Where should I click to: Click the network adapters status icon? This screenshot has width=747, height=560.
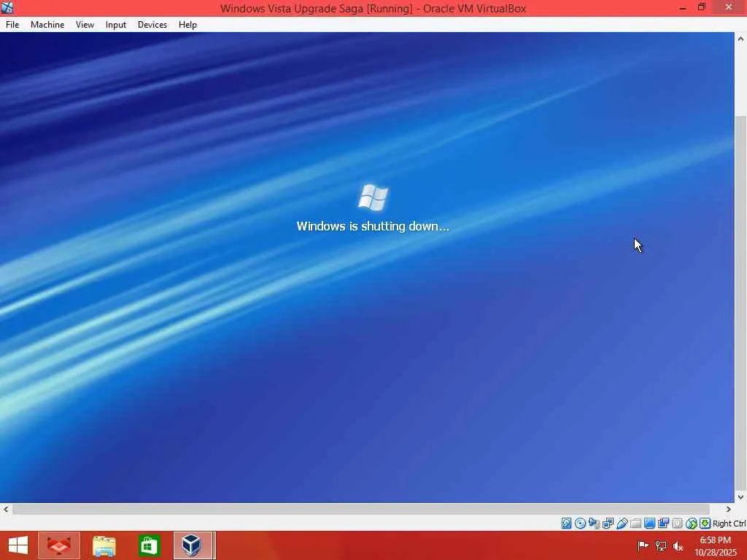pos(608,524)
